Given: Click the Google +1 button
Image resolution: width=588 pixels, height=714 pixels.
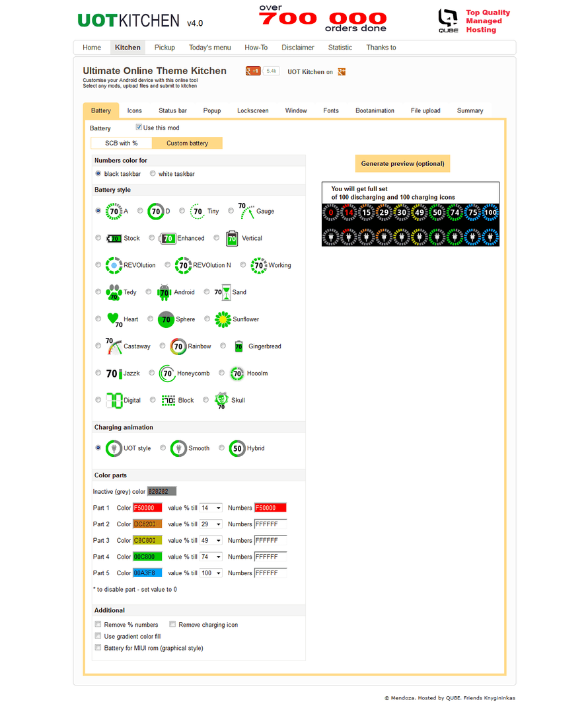Looking at the screenshot, I should point(252,71).
